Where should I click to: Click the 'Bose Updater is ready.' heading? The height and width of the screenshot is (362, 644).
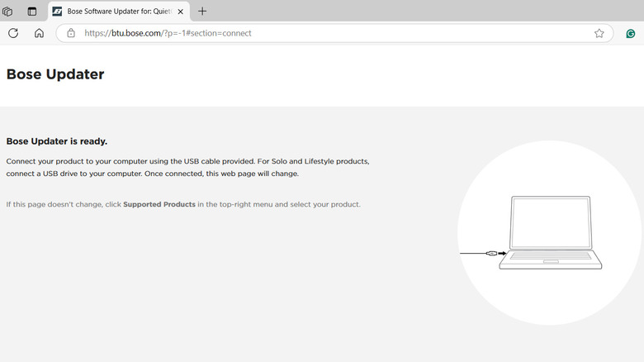(x=57, y=141)
